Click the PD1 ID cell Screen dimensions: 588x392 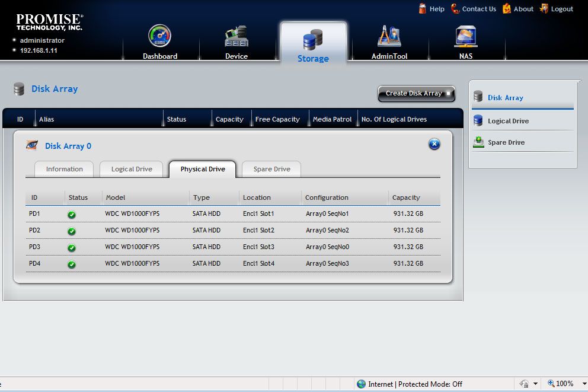pyautogui.click(x=34, y=214)
